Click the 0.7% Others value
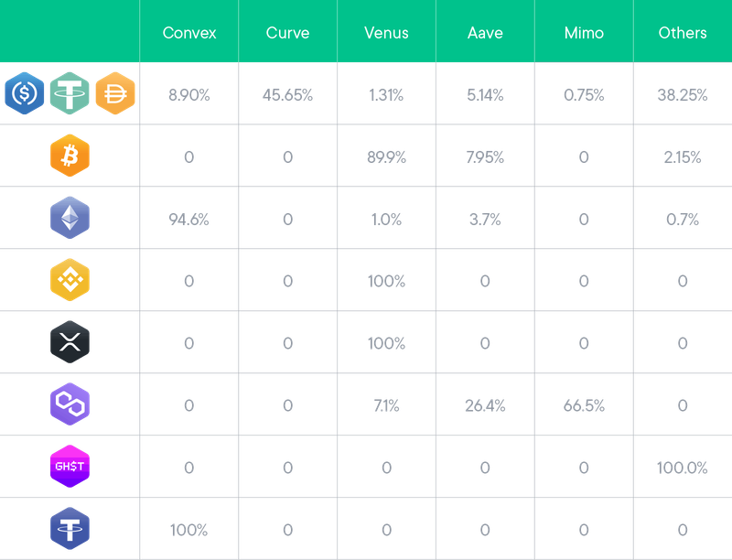The width and height of the screenshot is (732, 560). [x=683, y=219]
